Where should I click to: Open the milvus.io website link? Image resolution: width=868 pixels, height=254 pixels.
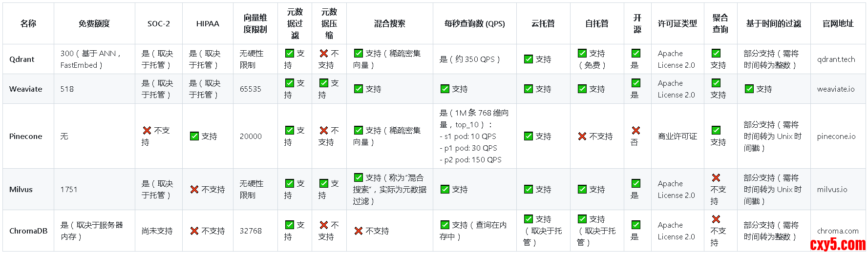point(832,190)
